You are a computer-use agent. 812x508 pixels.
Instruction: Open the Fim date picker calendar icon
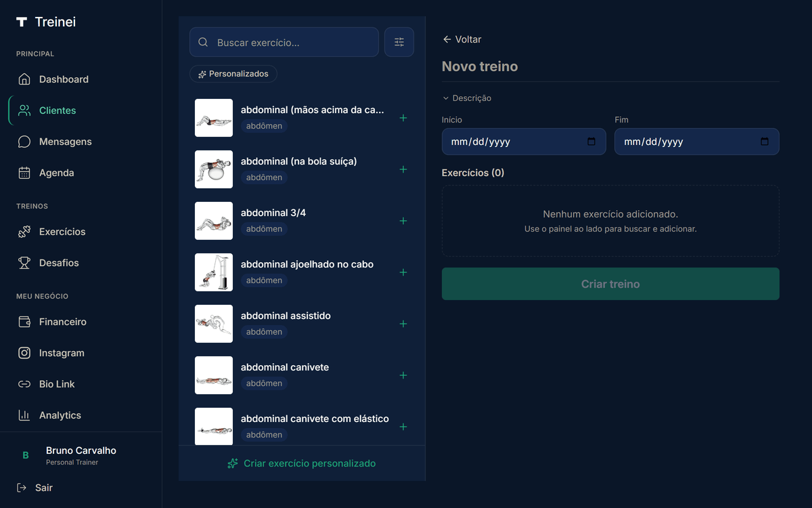point(765,142)
